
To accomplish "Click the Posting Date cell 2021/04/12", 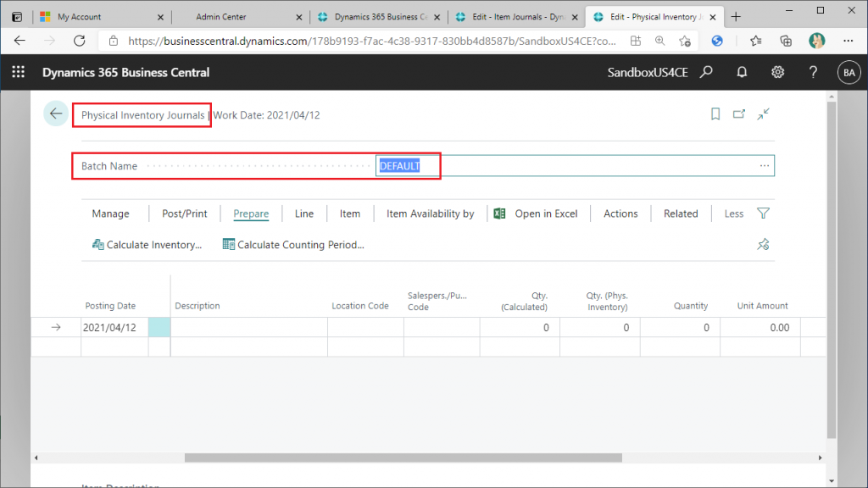I will [114, 328].
